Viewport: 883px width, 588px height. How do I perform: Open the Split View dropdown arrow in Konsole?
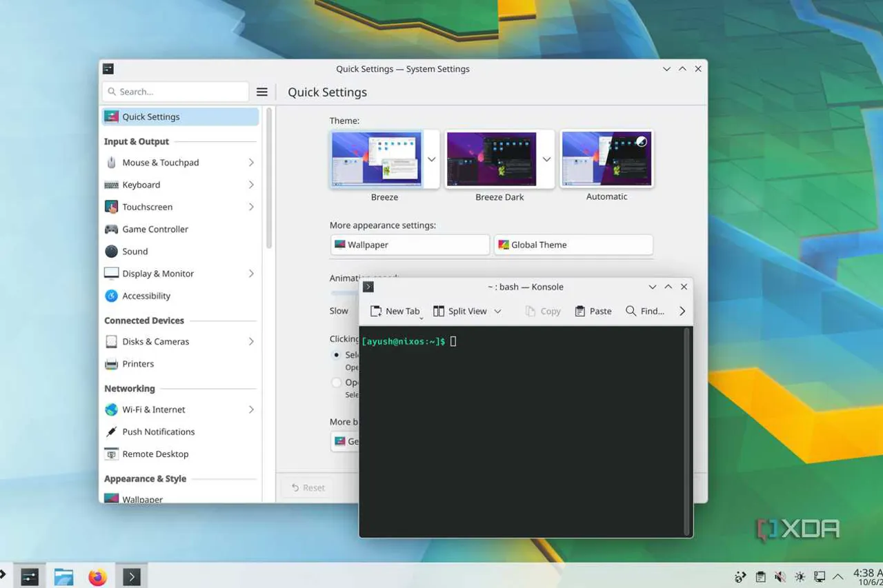[x=498, y=311]
